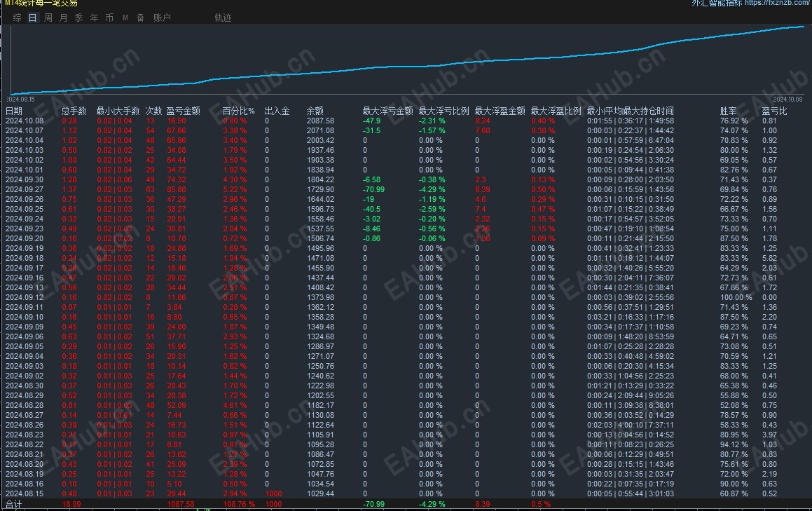Viewport: 812px width, 511px height.
Task: Click the 最大浮亏金额 column header
Action: pyautogui.click(x=387, y=111)
